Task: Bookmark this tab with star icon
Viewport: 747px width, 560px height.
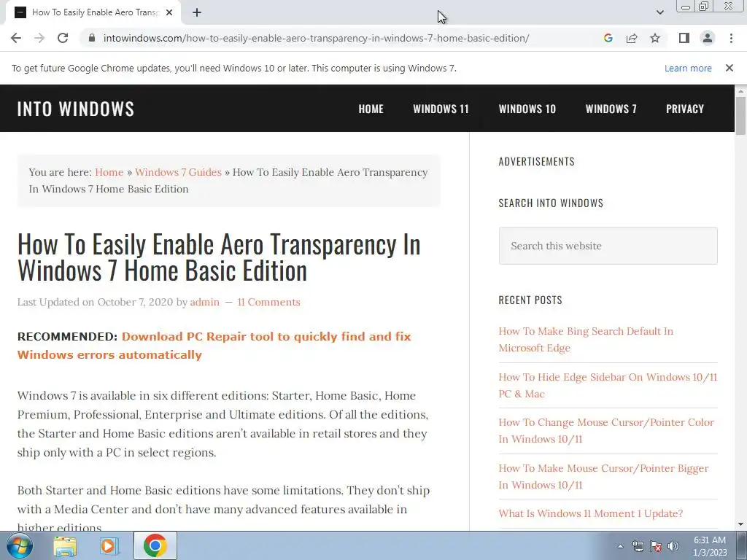Action: pos(655,38)
